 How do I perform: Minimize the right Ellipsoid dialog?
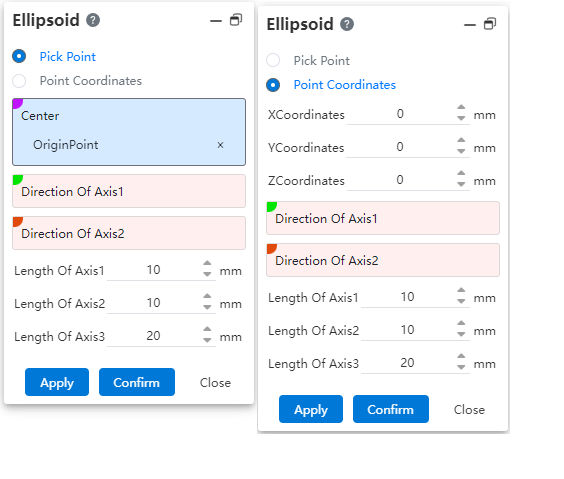pos(470,25)
